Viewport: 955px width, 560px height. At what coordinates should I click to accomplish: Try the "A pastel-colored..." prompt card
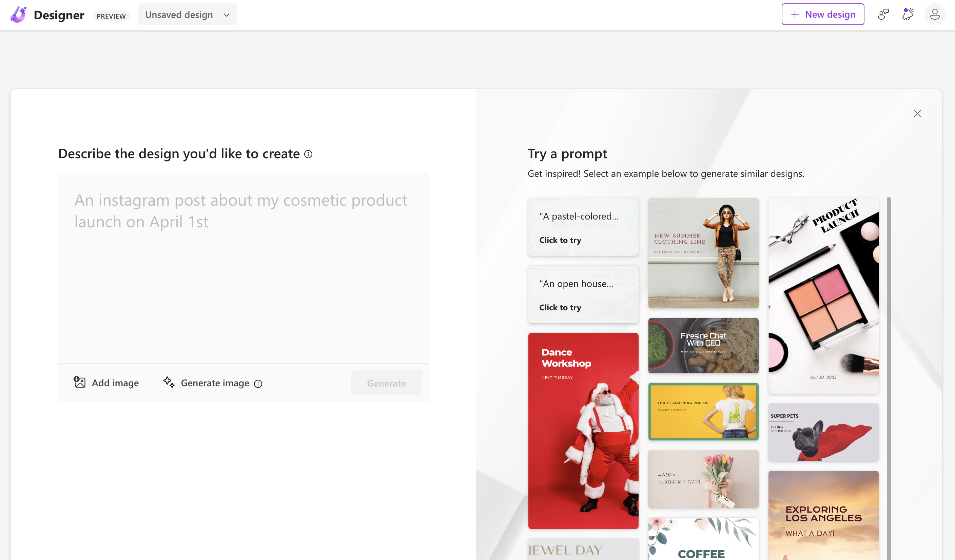(583, 227)
